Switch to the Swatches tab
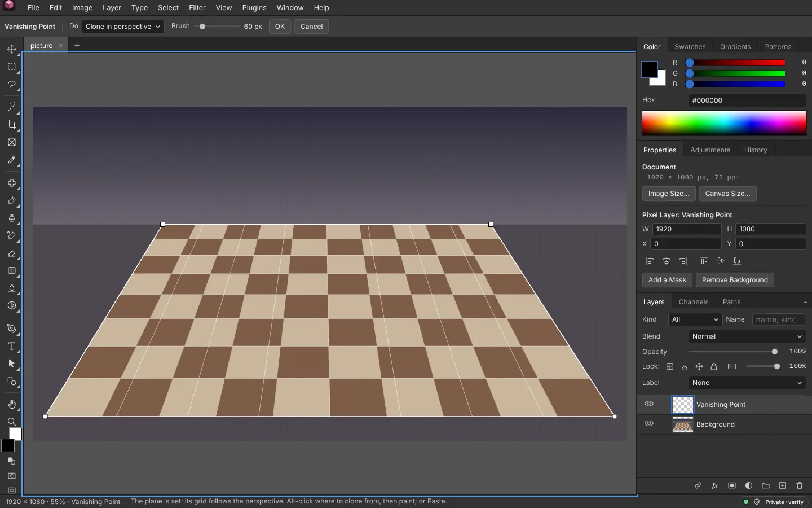 tap(690, 47)
